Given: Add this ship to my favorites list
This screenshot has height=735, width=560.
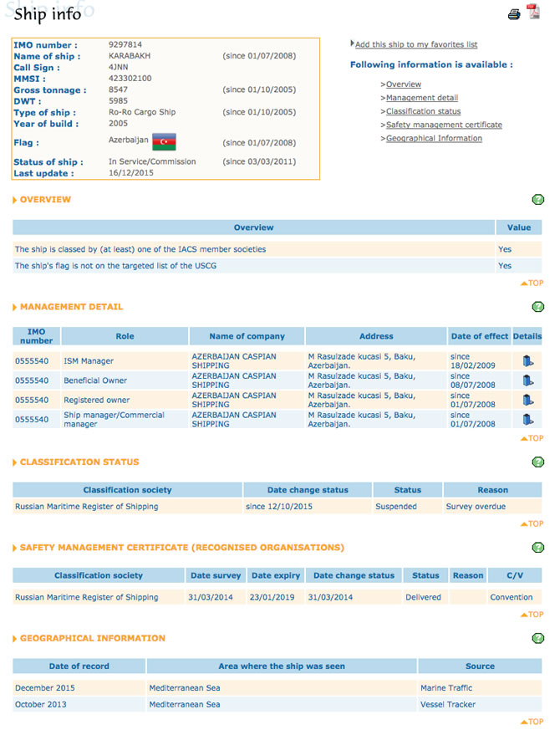Looking at the screenshot, I should 415,44.
